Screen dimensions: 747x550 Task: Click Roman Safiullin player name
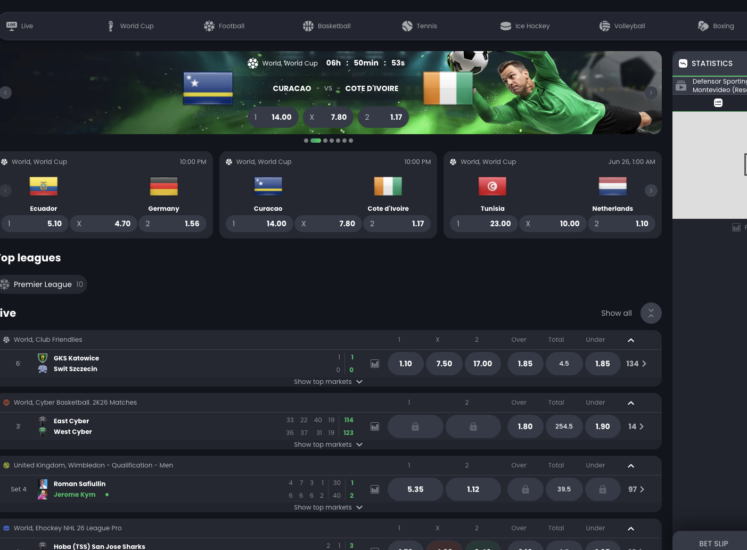(x=80, y=484)
